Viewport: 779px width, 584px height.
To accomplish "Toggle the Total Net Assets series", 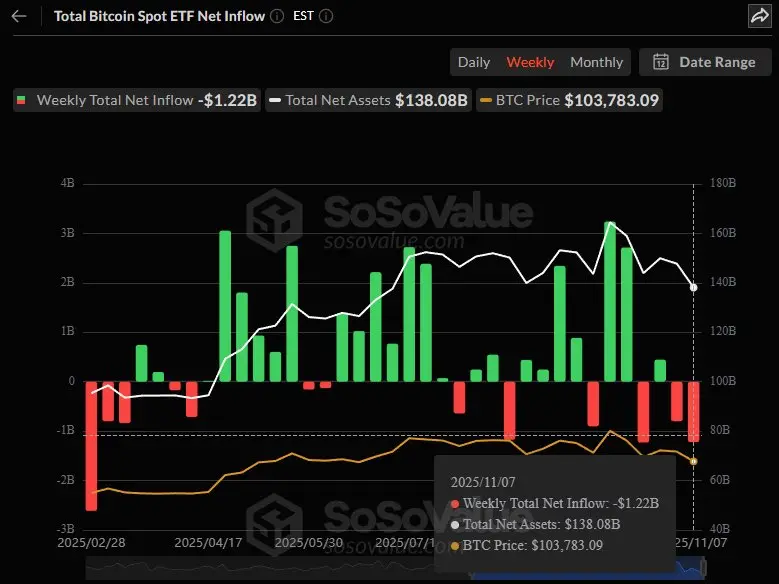I will [x=368, y=100].
